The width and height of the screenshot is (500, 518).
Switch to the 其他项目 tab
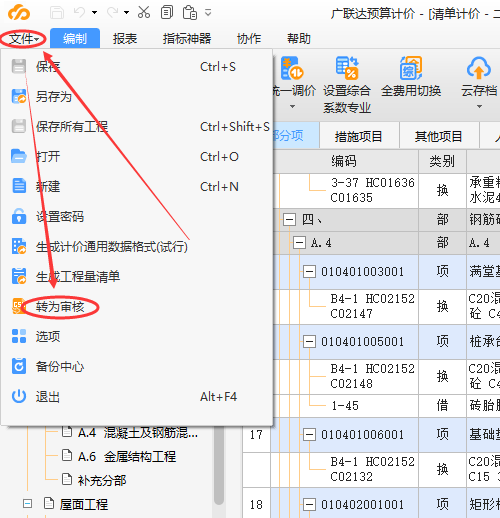[439, 136]
